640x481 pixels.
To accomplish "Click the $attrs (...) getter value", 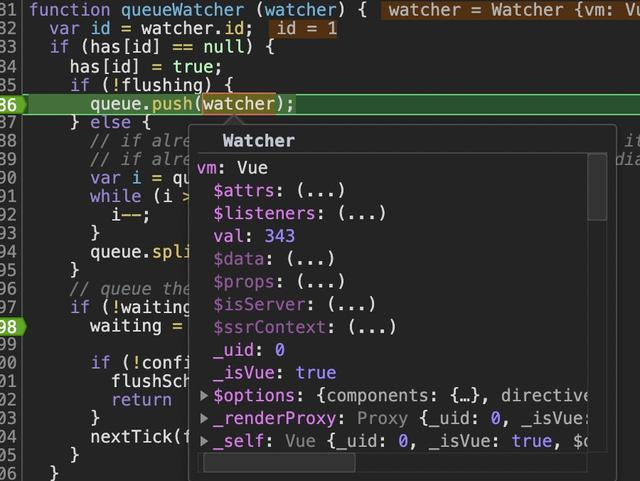I will tap(321, 191).
